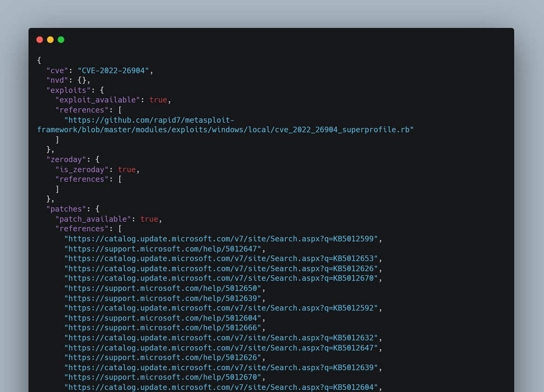Open support.microsoft.com/help/5012666 link
This screenshot has height=392, width=544.
(x=163, y=328)
